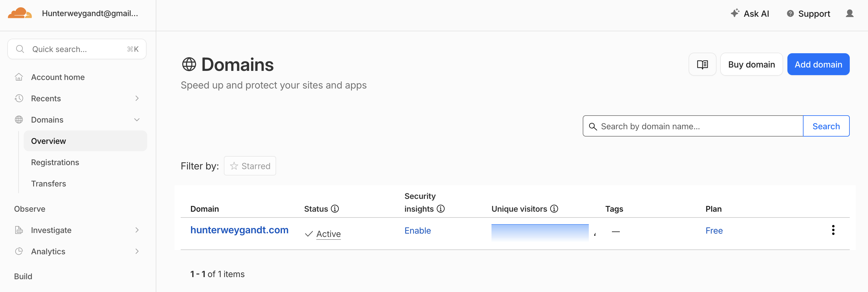Click the Domain column header
This screenshot has height=292, width=868.
coord(205,209)
